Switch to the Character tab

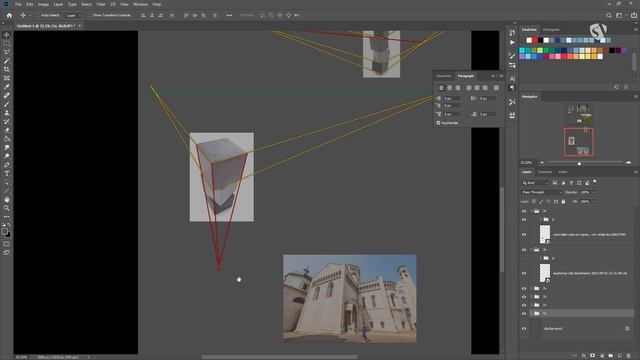coord(444,76)
